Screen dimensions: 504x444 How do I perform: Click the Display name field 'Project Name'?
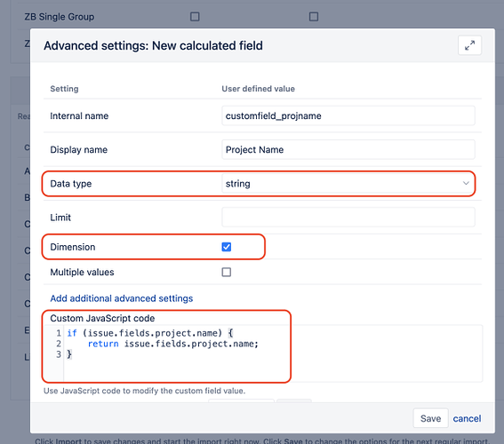click(348, 149)
